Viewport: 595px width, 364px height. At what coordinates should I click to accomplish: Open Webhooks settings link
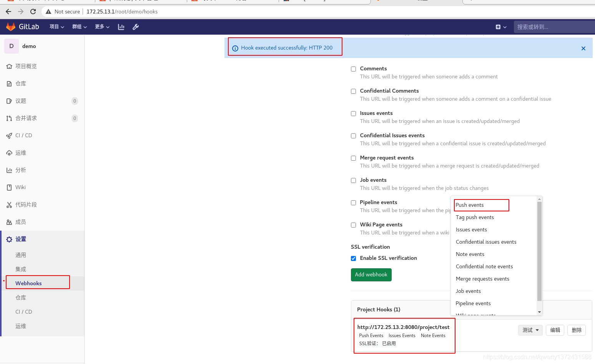pos(28,283)
